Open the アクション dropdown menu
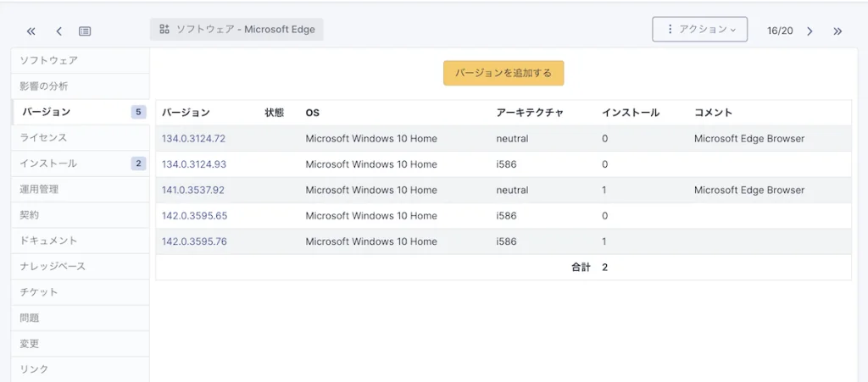 pos(699,30)
